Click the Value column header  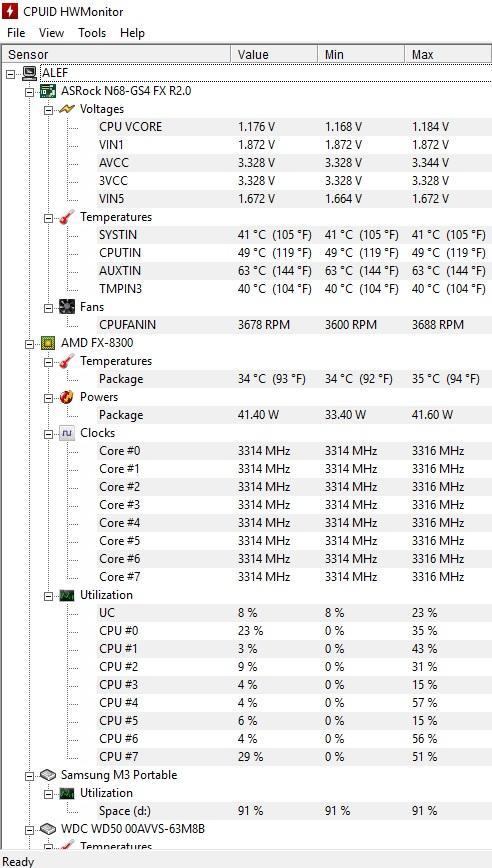pyautogui.click(x=274, y=54)
